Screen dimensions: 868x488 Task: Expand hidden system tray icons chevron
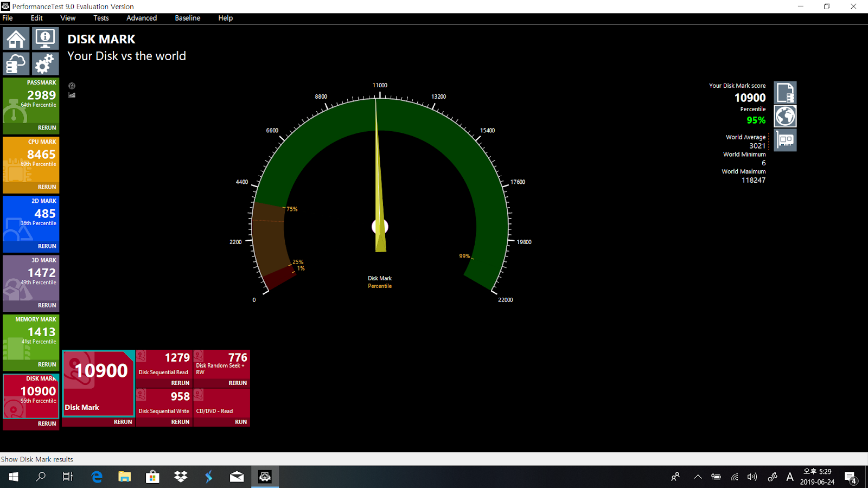tap(698, 477)
